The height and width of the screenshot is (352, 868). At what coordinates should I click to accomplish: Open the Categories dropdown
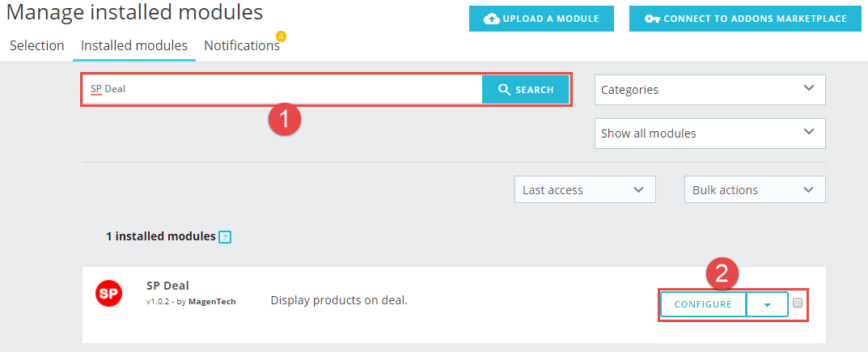pos(709,90)
